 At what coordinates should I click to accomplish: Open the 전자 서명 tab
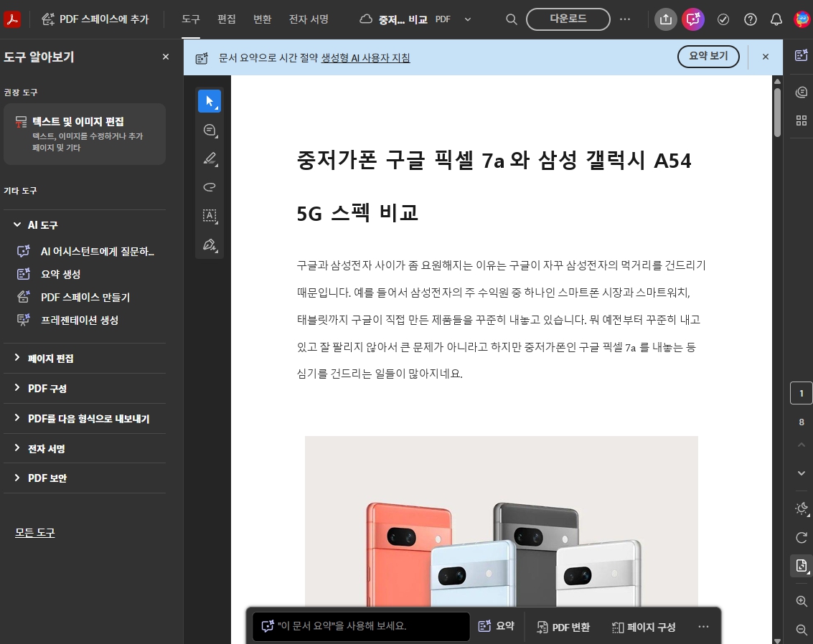[x=309, y=19]
